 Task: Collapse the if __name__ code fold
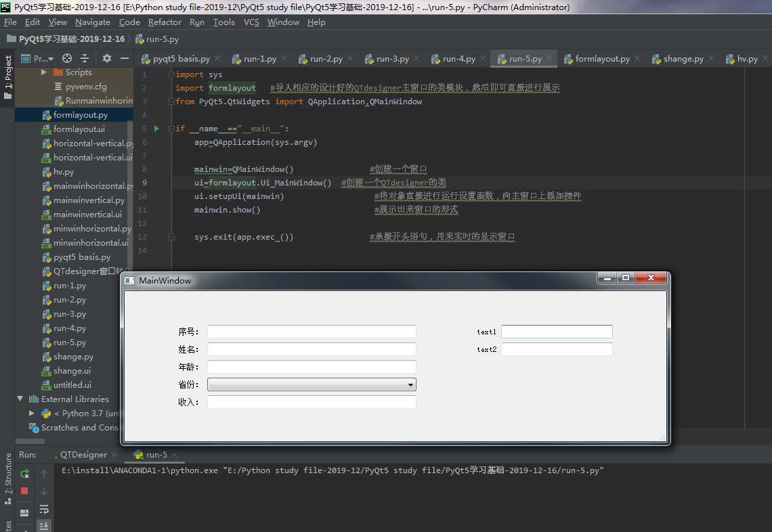(171, 129)
